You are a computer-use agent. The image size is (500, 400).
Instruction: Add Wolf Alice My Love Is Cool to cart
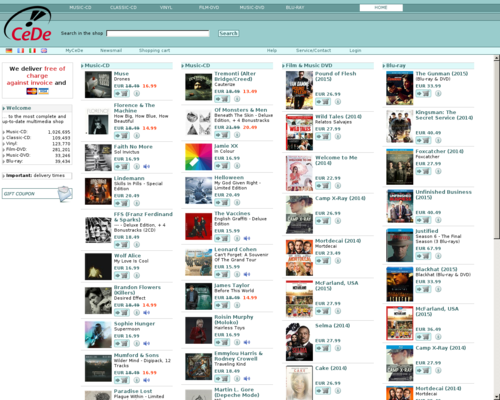click(x=122, y=276)
